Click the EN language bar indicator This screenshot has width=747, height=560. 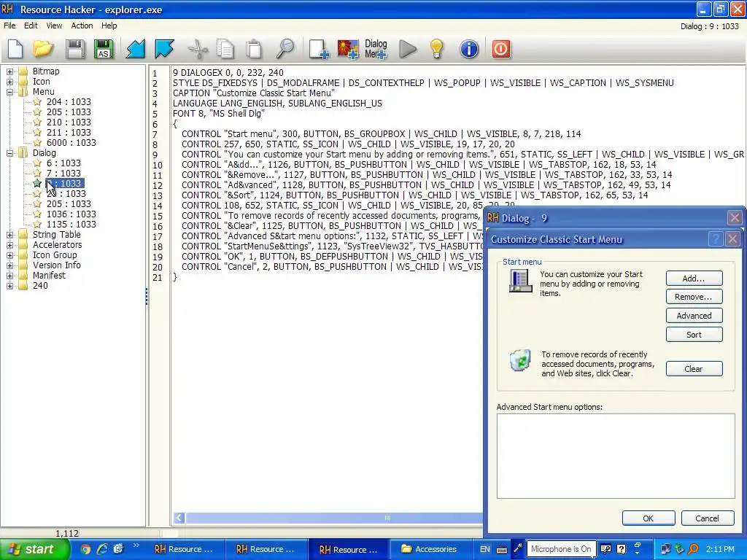pos(485,550)
